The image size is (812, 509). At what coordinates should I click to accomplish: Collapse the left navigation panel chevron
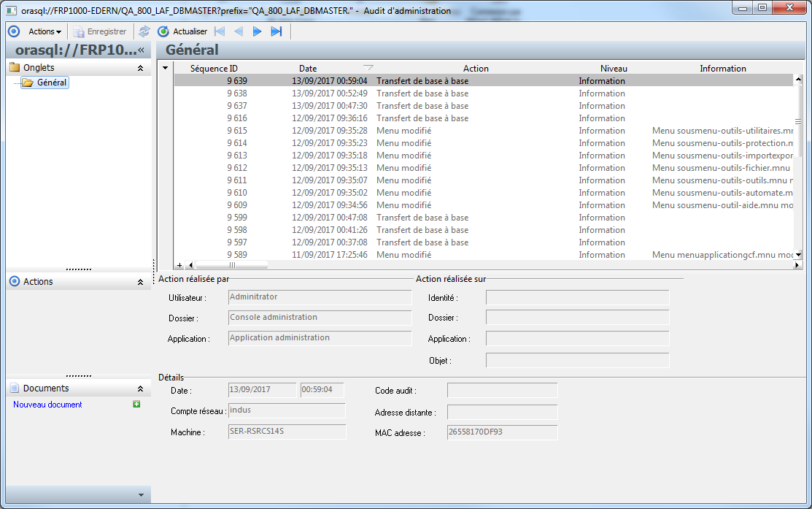(x=142, y=50)
